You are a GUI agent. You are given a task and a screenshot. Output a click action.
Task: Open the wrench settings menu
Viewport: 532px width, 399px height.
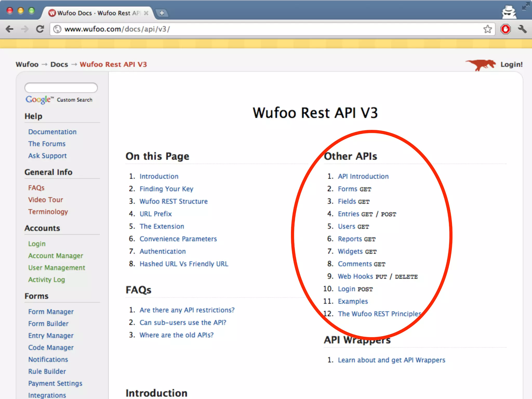[x=522, y=29]
